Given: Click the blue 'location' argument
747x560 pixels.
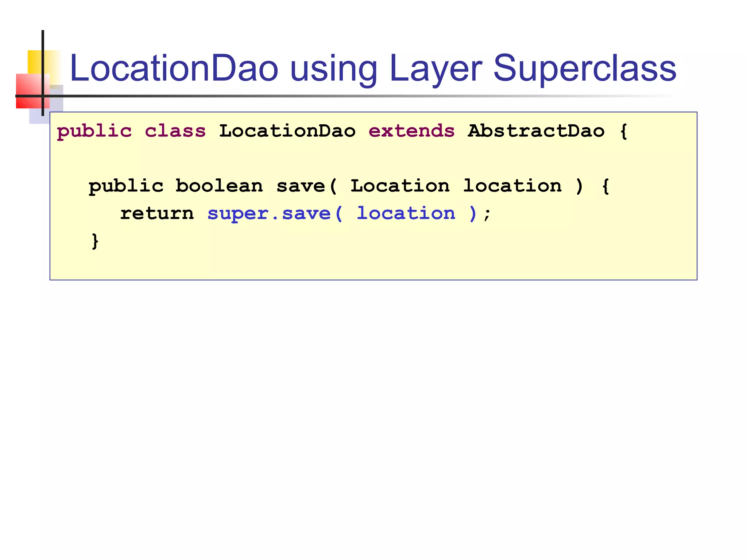Looking at the screenshot, I should click(x=406, y=213).
